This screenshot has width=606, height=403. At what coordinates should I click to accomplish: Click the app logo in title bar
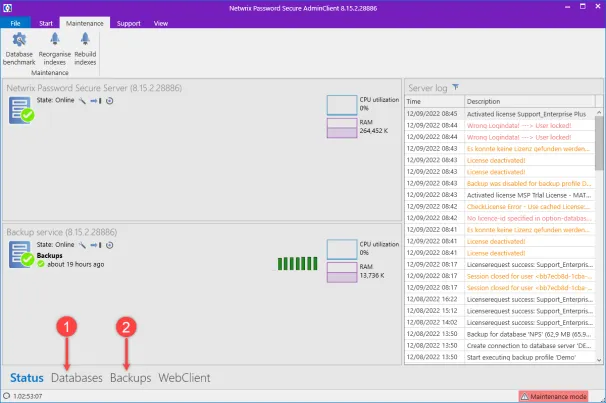click(7, 7)
